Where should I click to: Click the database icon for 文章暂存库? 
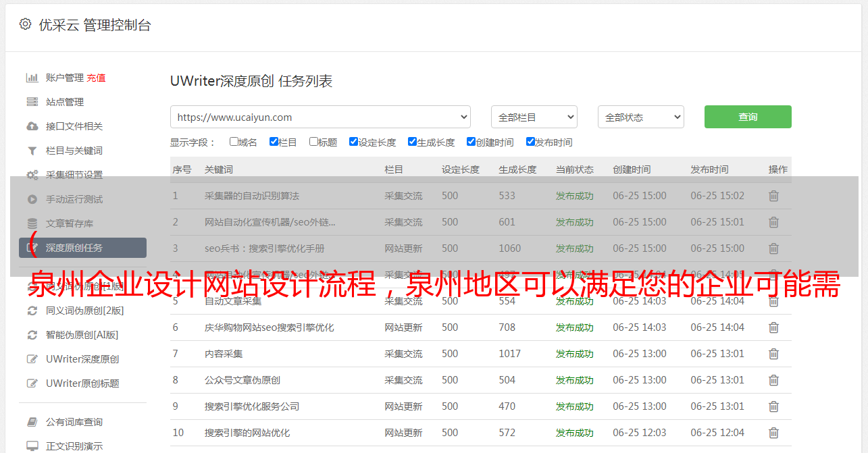pos(32,223)
